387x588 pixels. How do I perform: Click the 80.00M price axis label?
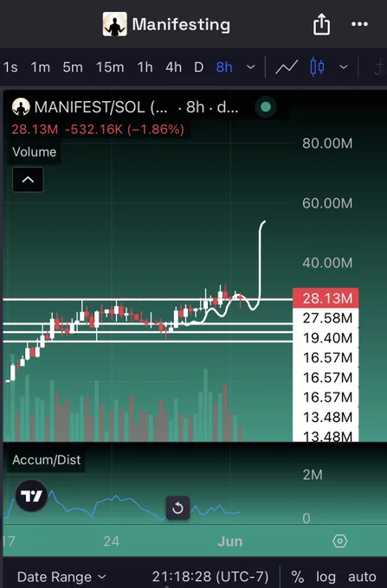327,144
